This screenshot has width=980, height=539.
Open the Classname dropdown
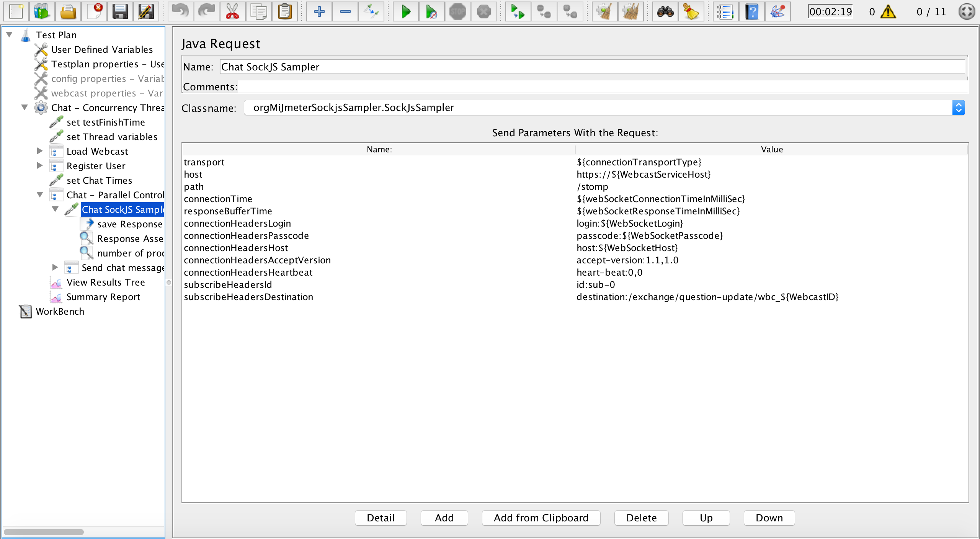pyautogui.click(x=958, y=108)
